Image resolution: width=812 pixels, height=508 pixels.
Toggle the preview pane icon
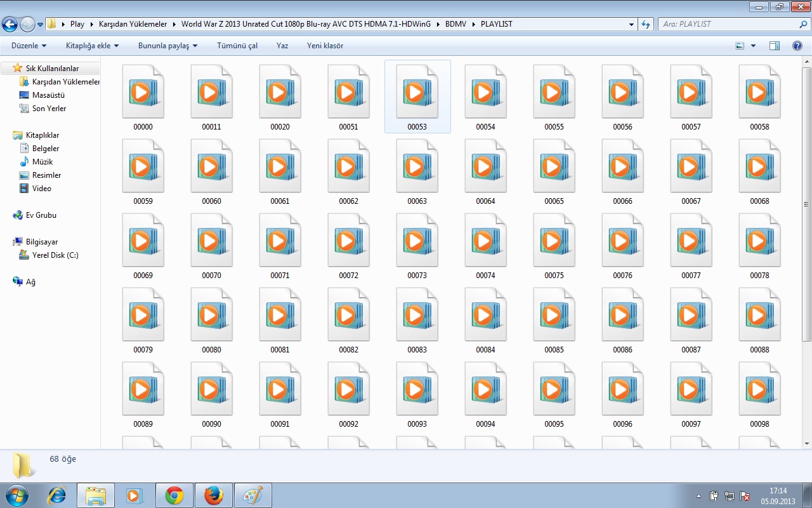(775, 46)
